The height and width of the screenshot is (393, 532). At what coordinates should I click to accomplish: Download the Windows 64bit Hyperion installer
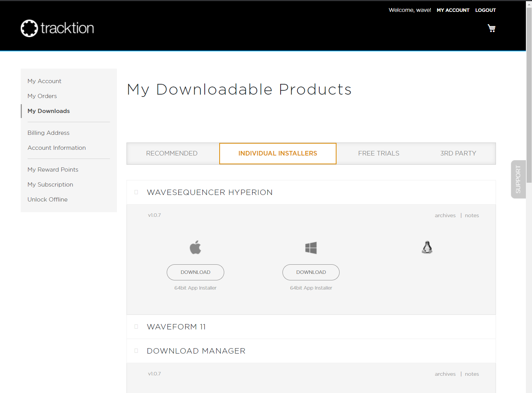pyautogui.click(x=311, y=272)
